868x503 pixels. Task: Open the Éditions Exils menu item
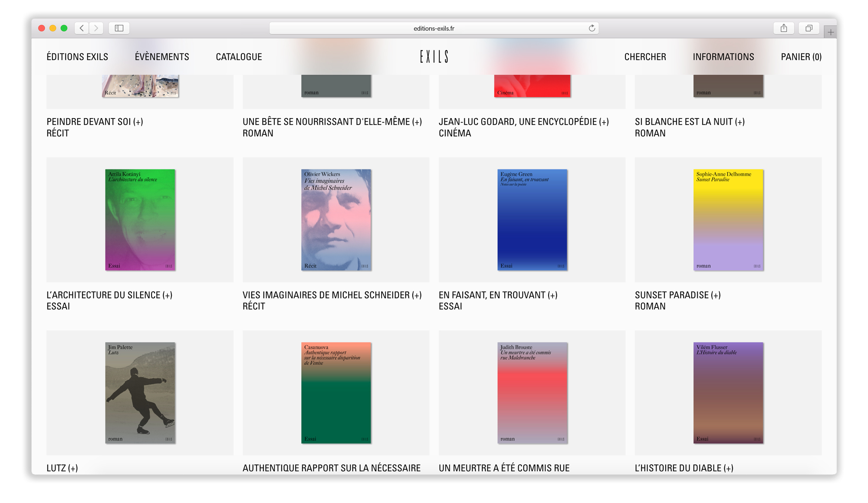point(77,57)
